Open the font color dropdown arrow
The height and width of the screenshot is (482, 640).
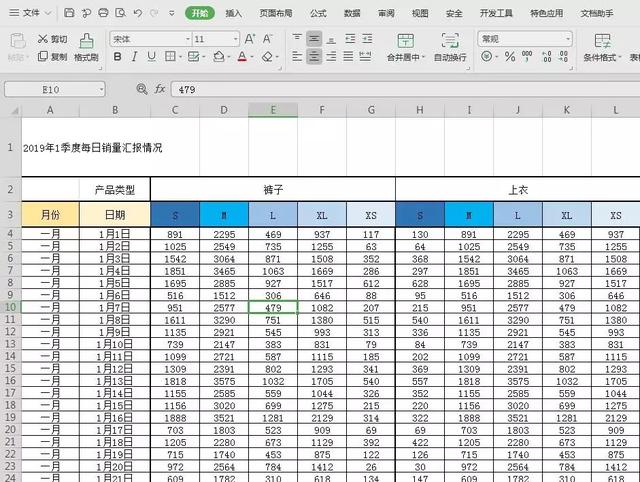(x=252, y=57)
